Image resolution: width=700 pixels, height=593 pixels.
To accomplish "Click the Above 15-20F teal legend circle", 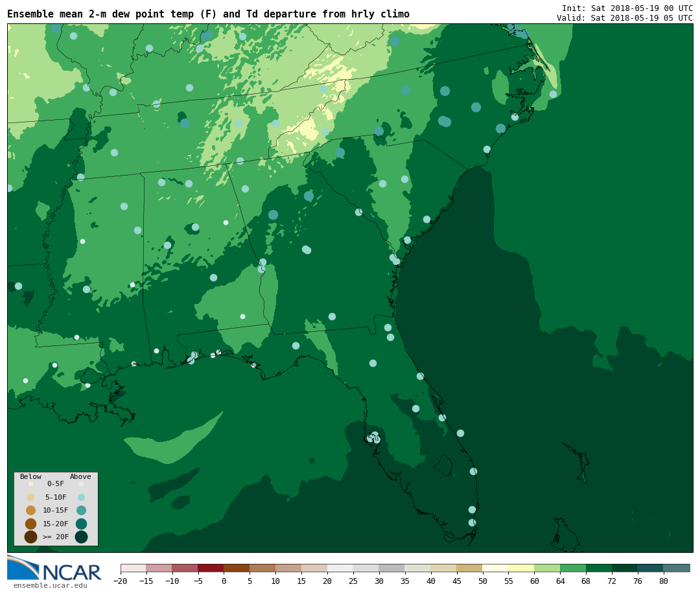I will (x=81, y=524).
